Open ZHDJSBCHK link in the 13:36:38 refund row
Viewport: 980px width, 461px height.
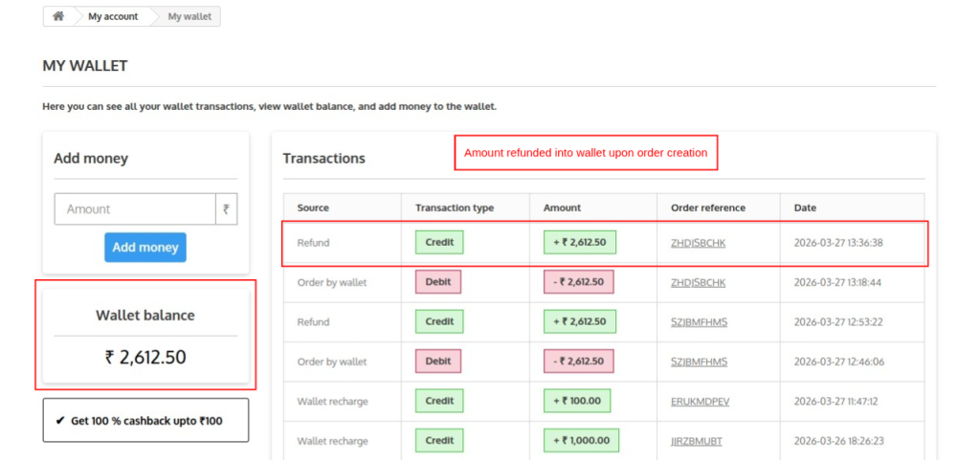pos(698,243)
